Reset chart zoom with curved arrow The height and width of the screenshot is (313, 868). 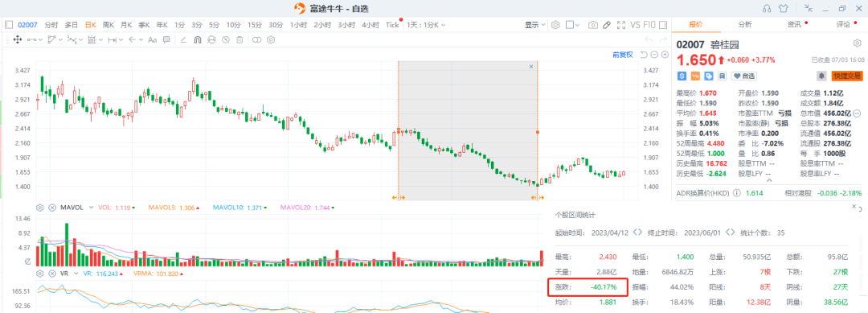[644, 54]
